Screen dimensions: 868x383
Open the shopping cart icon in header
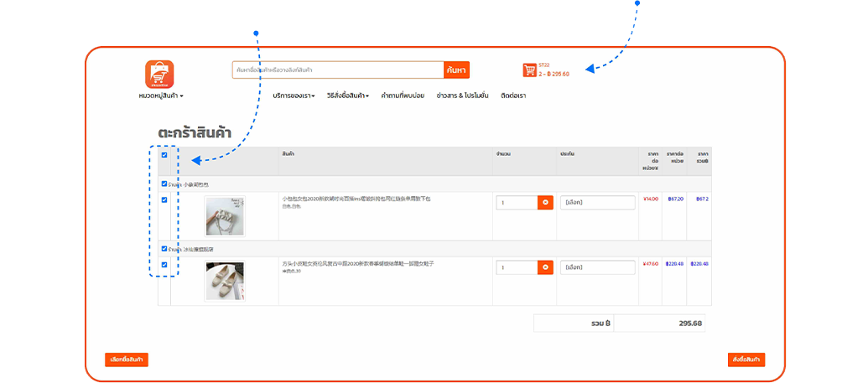529,70
